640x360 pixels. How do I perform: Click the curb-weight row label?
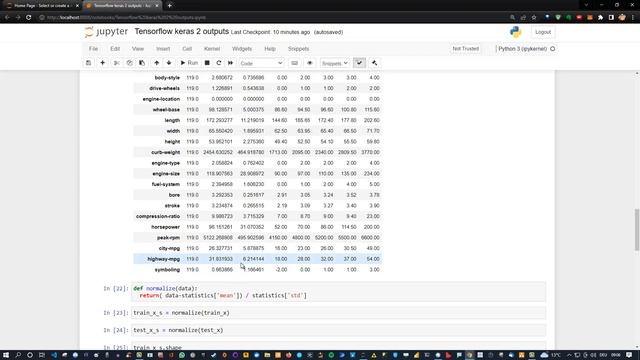[x=165, y=152]
